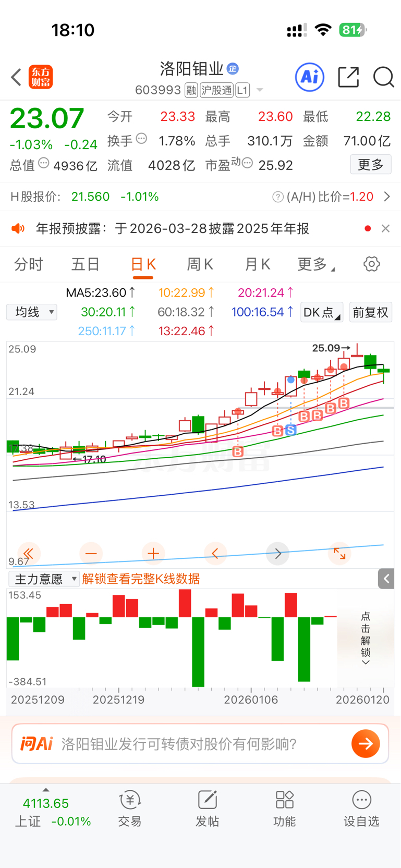Tap the MA 250:11.17 value
The height and width of the screenshot is (868, 401).
(106, 331)
